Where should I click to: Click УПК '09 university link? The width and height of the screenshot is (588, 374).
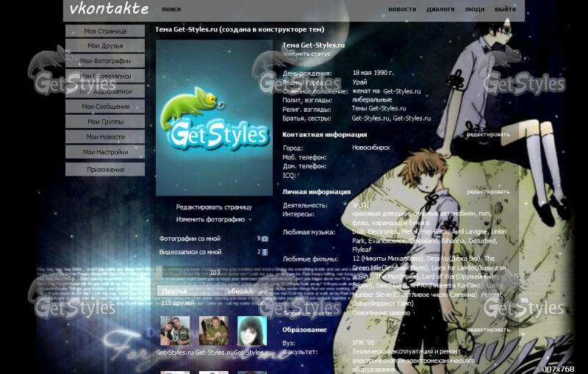363,342
